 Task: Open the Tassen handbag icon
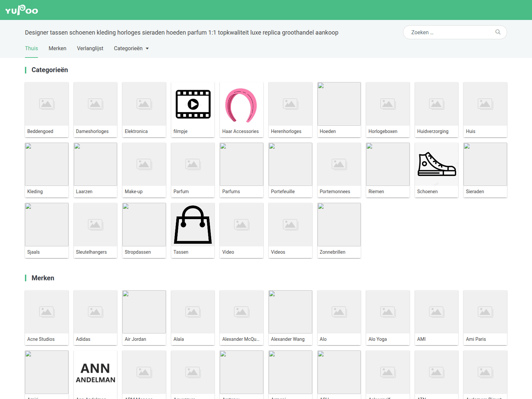[193, 225]
